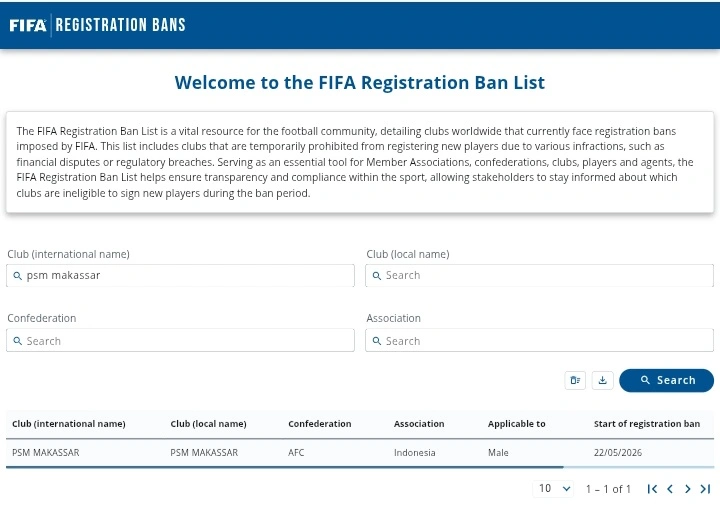Click the FIFA logo in header
The width and height of the screenshot is (720, 532).
point(28,25)
